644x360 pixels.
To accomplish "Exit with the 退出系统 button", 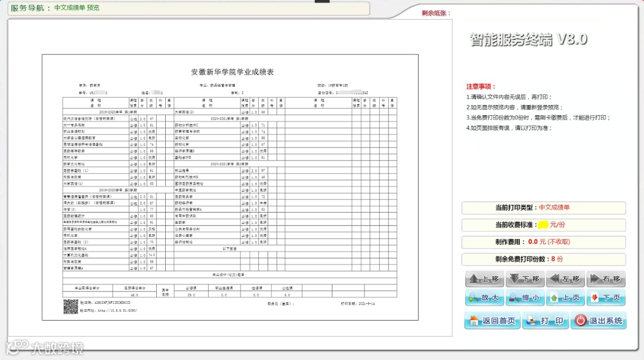I will (x=599, y=321).
